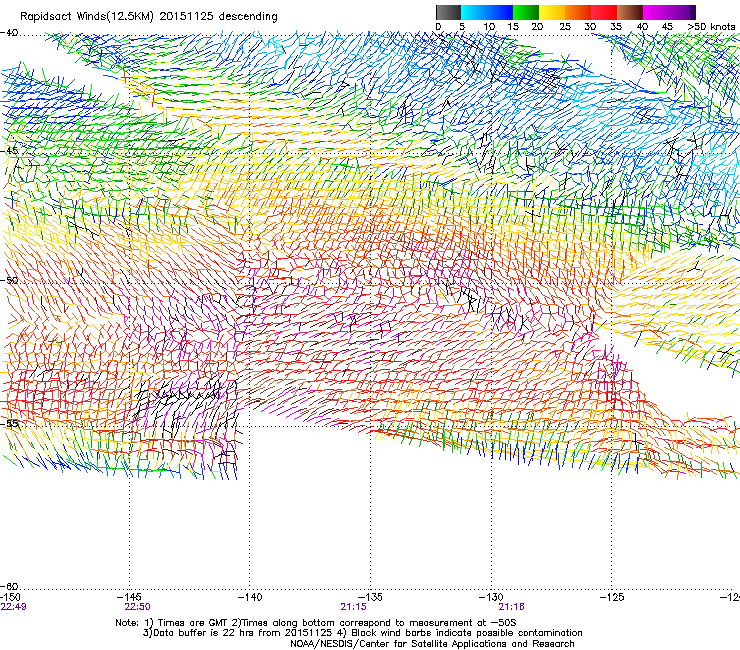The width and height of the screenshot is (740, 650).
Task: Click the -50 latitude label
Action: 9,280
